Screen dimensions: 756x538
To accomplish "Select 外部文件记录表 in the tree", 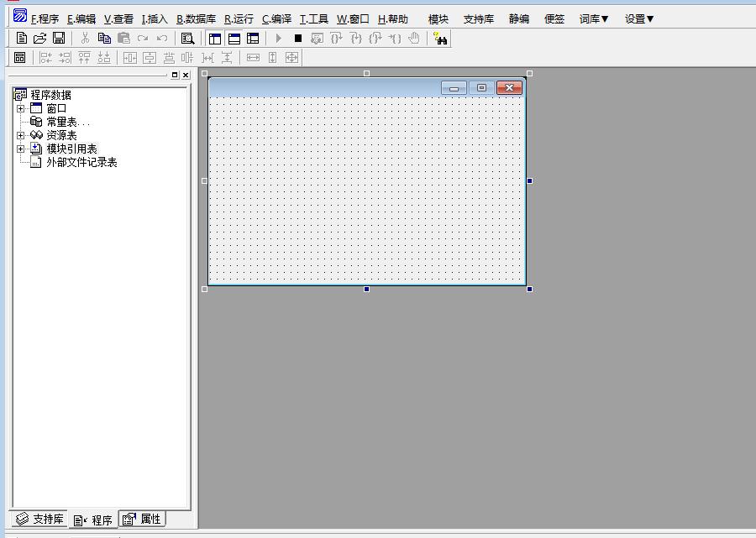I will point(81,162).
